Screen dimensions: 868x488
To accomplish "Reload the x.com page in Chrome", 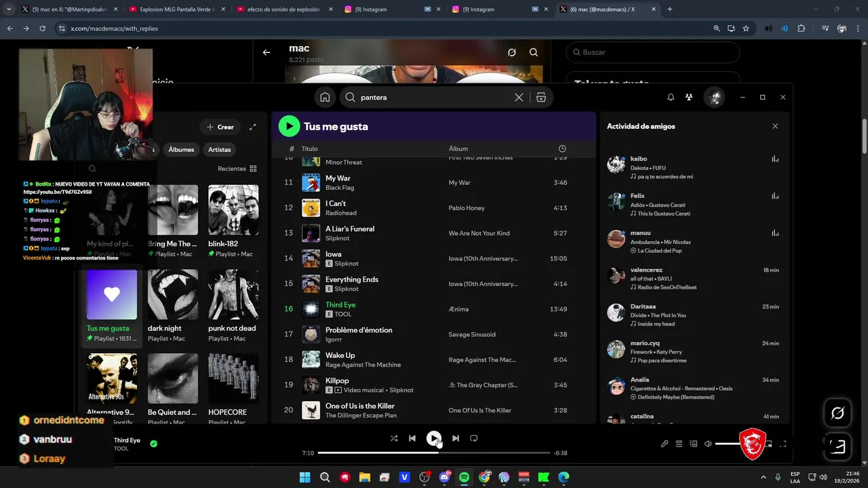I will (x=42, y=28).
